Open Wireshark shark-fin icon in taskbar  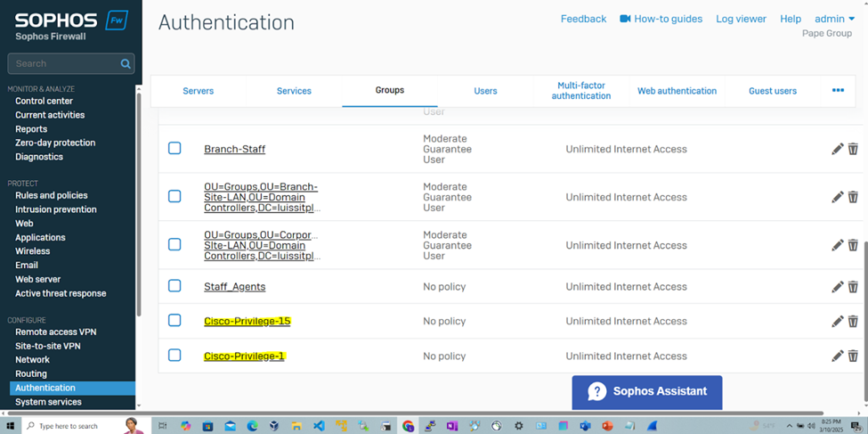[653, 426]
